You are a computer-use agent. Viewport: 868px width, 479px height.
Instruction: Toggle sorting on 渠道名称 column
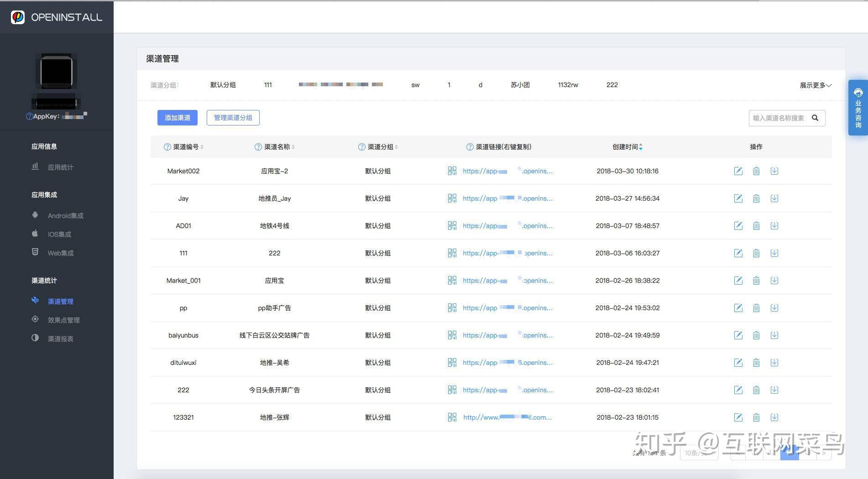[293, 147]
